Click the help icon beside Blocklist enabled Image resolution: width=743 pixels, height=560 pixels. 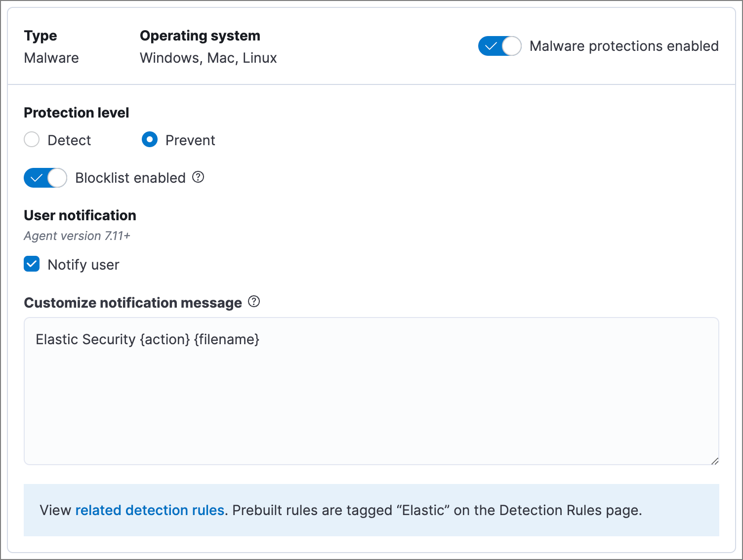[x=198, y=177]
